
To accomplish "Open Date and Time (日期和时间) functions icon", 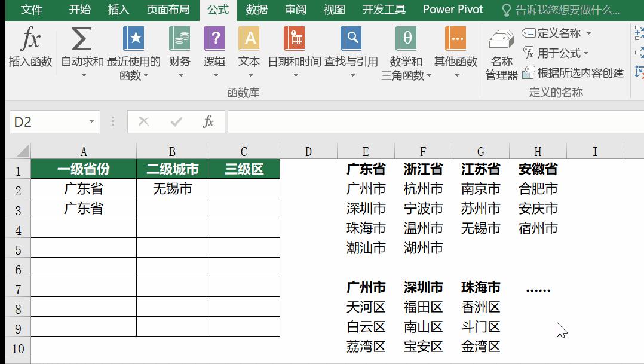I will (294, 38).
